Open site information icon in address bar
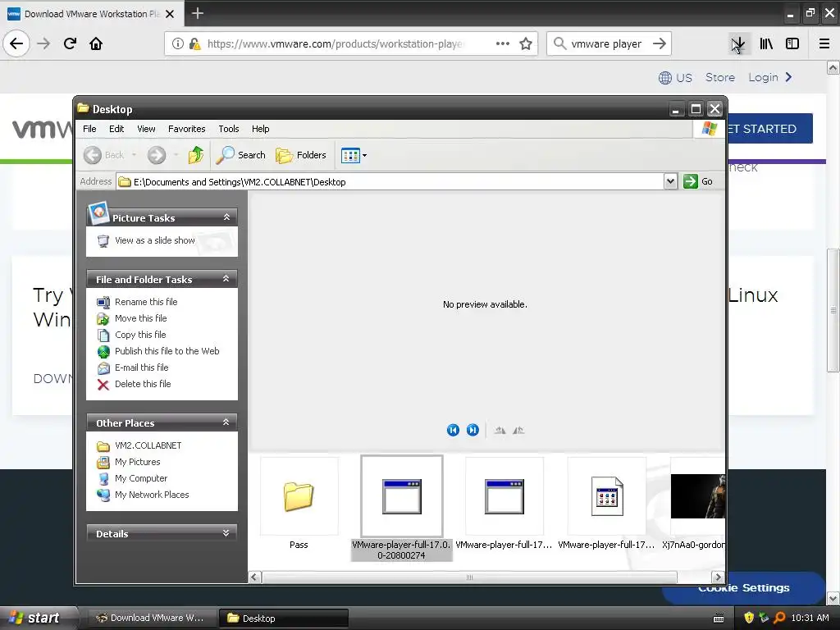 click(178, 43)
